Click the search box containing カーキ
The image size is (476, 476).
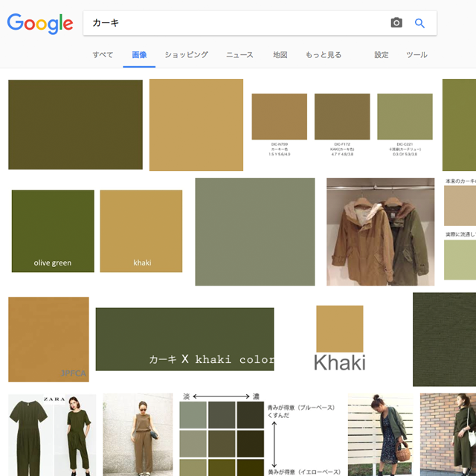click(x=238, y=23)
